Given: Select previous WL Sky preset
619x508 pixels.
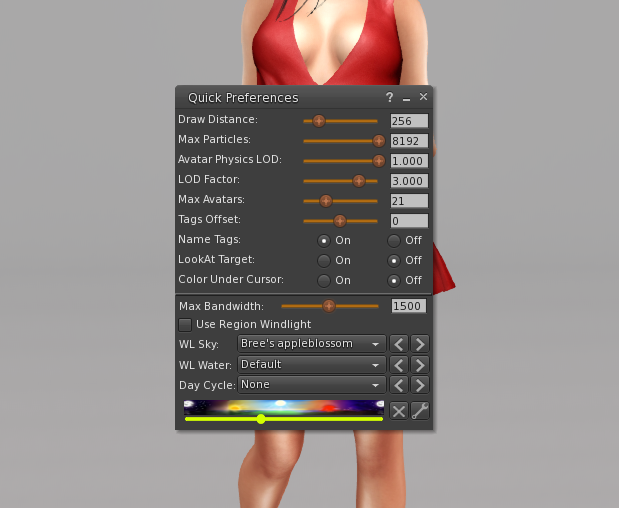Looking at the screenshot, I should pos(399,344).
